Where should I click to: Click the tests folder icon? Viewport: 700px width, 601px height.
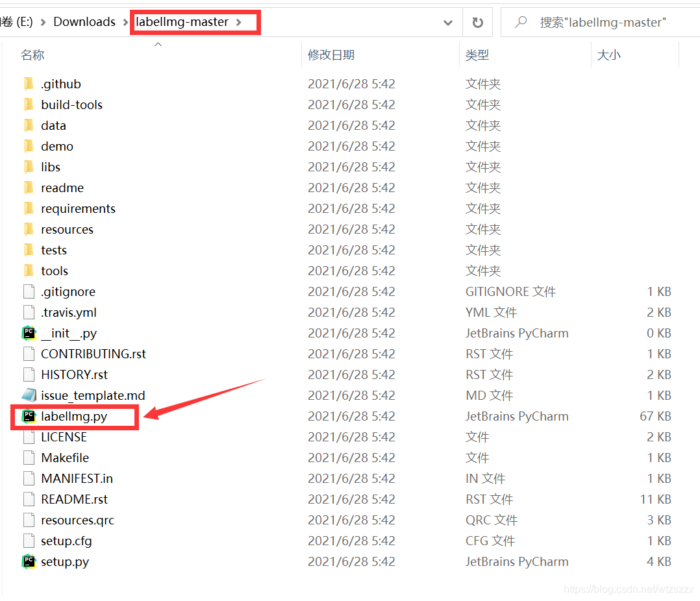click(x=29, y=250)
